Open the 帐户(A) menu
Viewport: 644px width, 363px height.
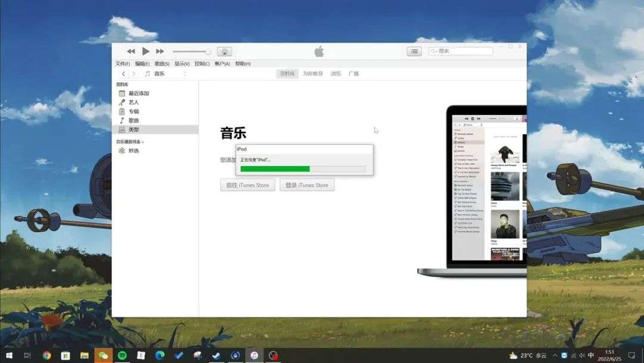point(222,64)
